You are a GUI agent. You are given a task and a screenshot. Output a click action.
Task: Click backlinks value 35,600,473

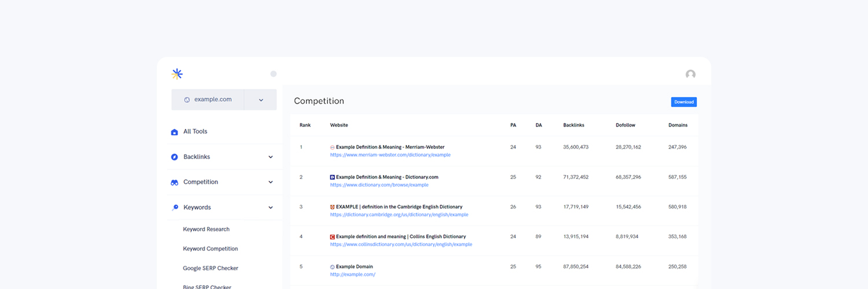[576, 147]
